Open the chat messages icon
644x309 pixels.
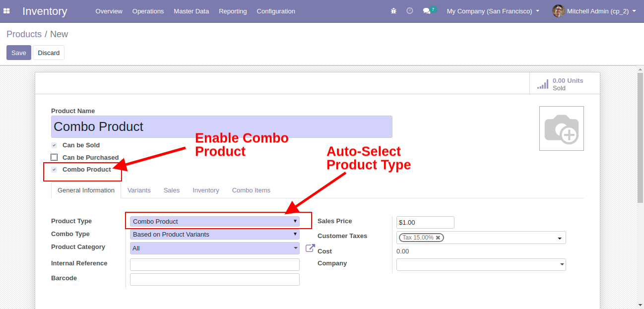[427, 11]
